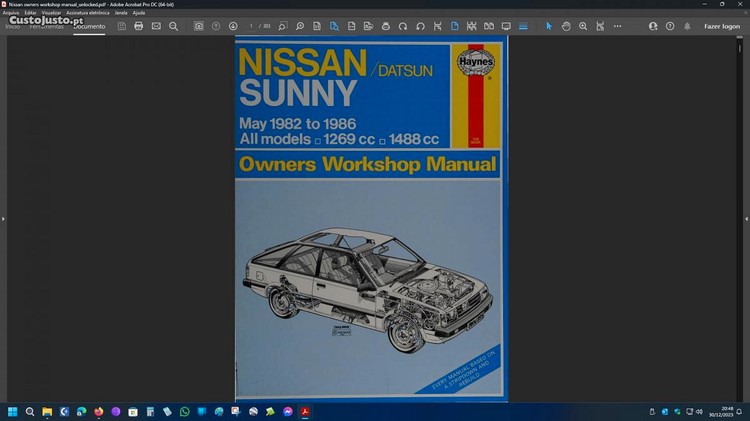The image size is (750, 421).
Task: Open the notifications bell
Action: pos(686,26)
